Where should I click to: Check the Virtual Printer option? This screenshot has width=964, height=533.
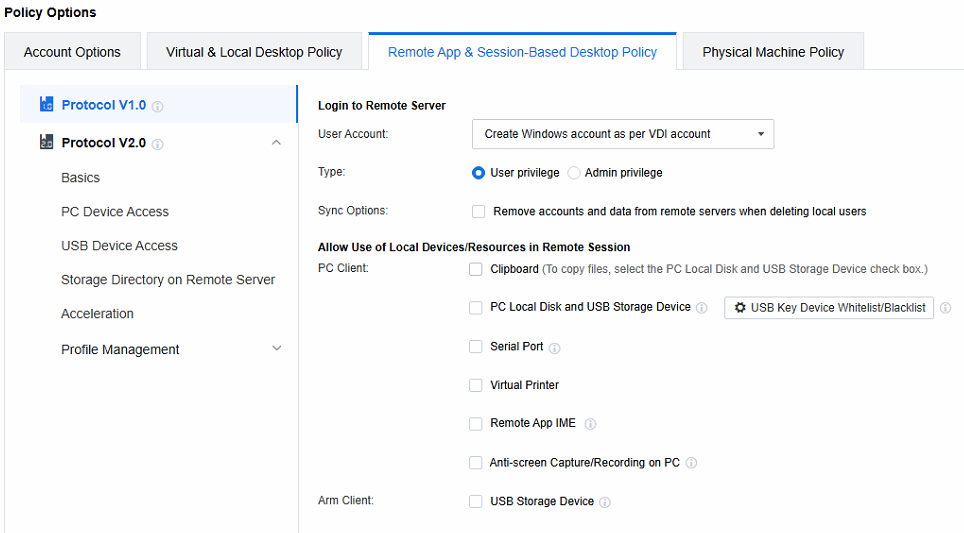(476, 385)
